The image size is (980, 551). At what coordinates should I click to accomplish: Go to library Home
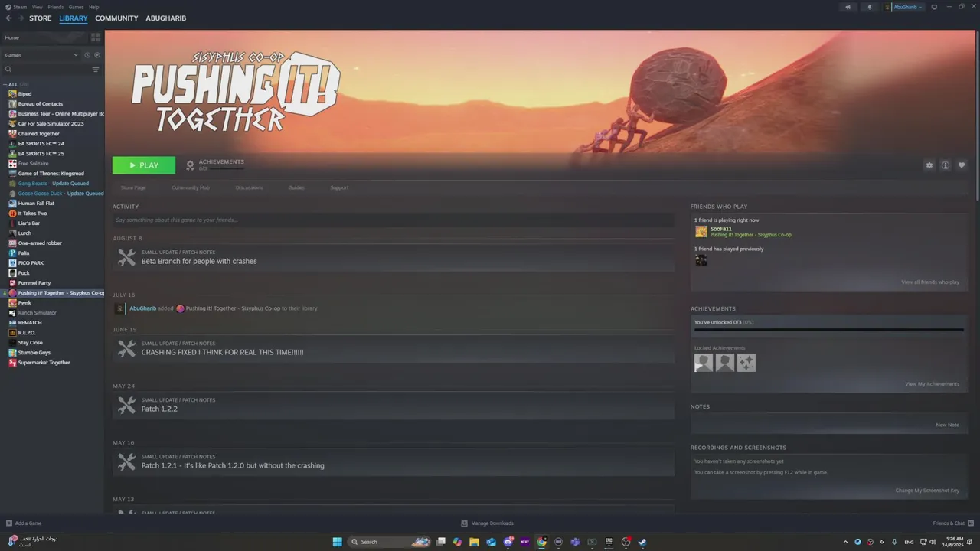[46, 37]
